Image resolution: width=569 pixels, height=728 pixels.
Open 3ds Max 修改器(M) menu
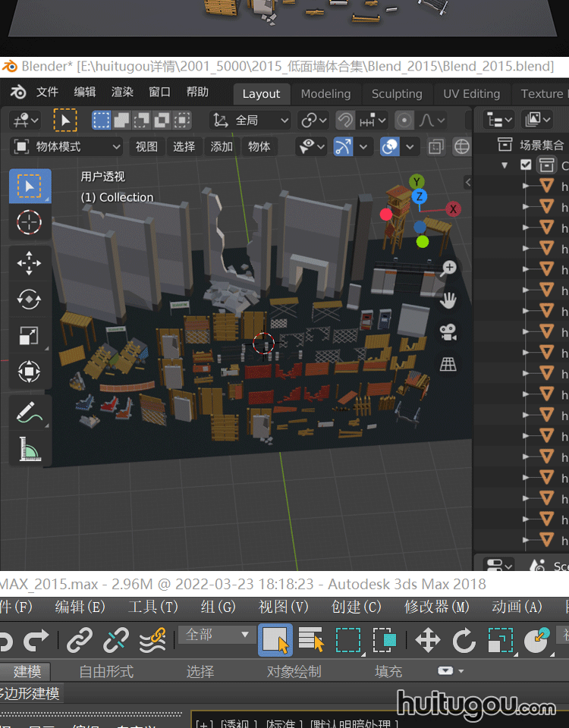(436, 607)
